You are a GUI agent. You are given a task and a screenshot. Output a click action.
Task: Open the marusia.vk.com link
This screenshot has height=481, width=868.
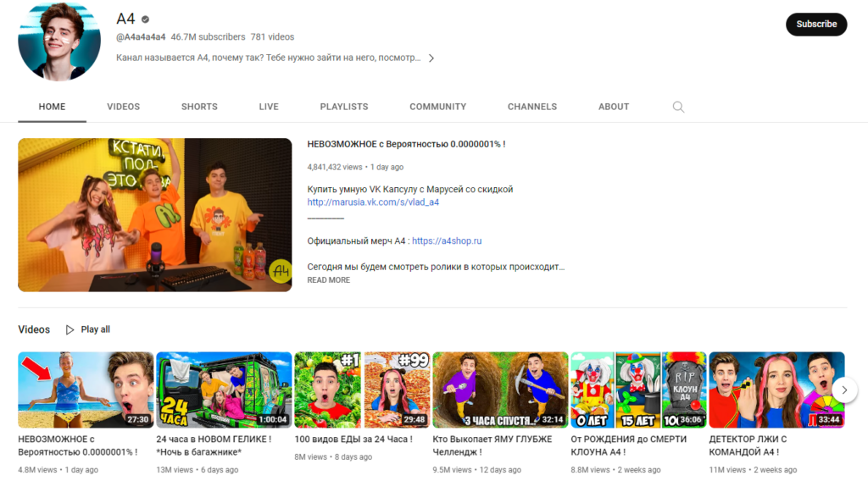click(x=373, y=202)
